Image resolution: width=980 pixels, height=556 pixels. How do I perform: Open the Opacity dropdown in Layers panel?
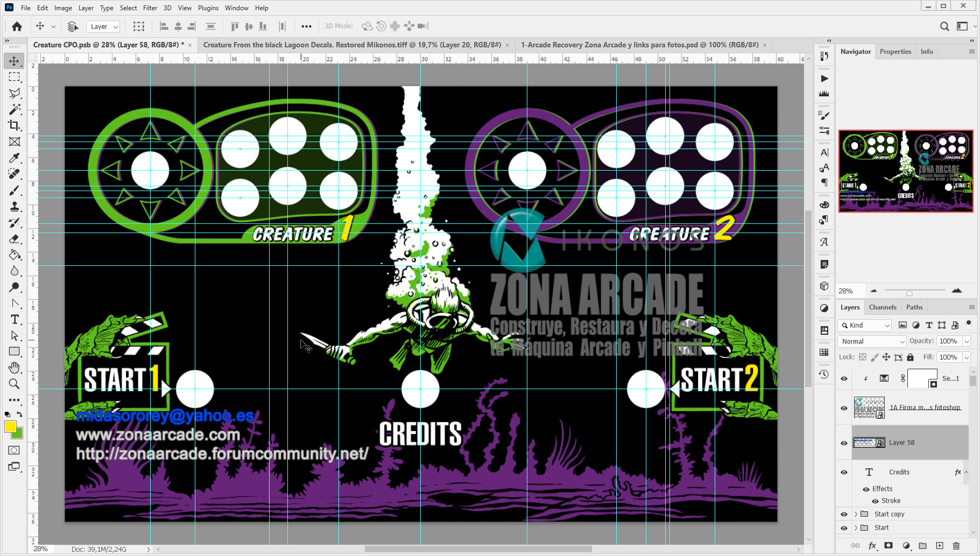(967, 341)
